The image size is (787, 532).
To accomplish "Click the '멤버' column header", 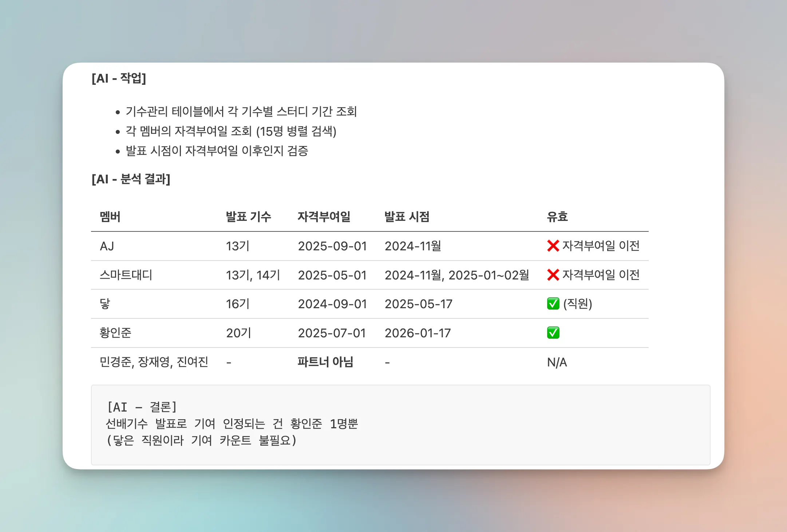I will [x=110, y=217].
